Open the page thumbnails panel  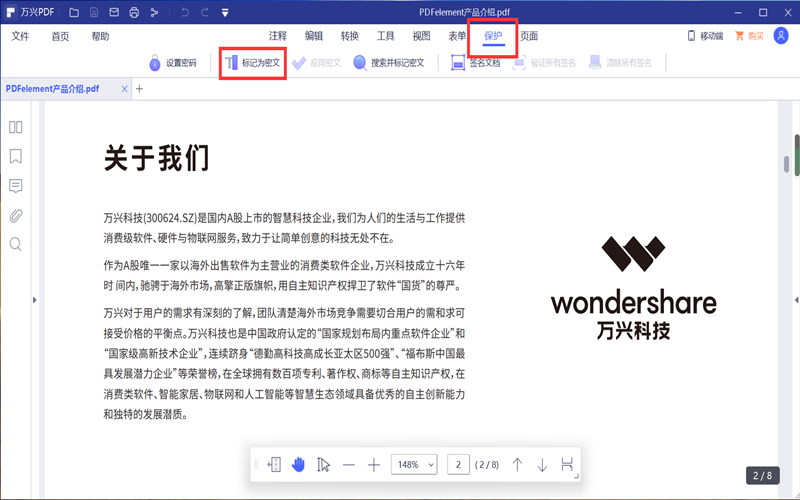click(x=16, y=127)
